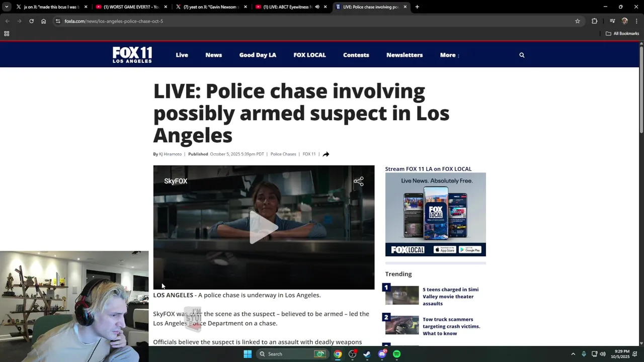Expand the More nav dropdown

[x=449, y=55]
